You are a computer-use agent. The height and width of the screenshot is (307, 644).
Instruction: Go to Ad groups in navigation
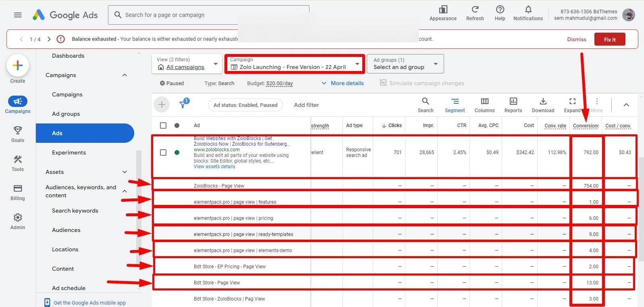point(66,114)
